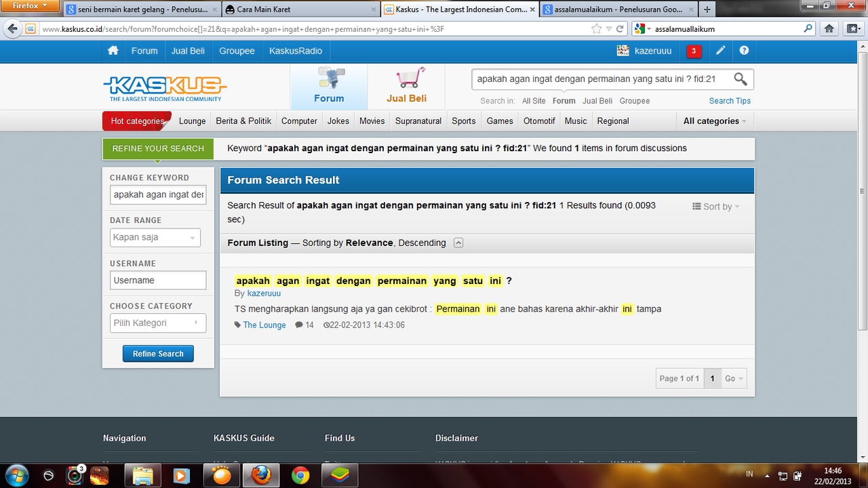Switch to 'seni bermain karet gelang' tab
868x488 pixels.
click(142, 9)
